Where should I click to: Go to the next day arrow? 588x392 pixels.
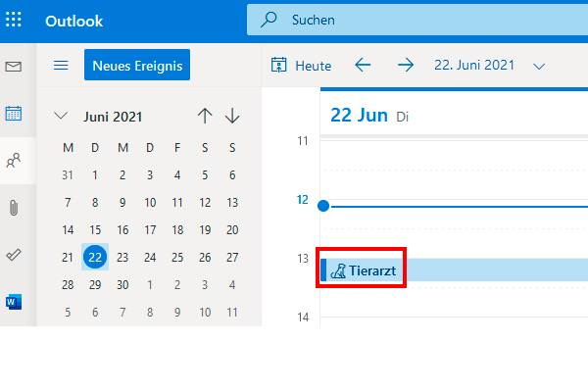405,66
